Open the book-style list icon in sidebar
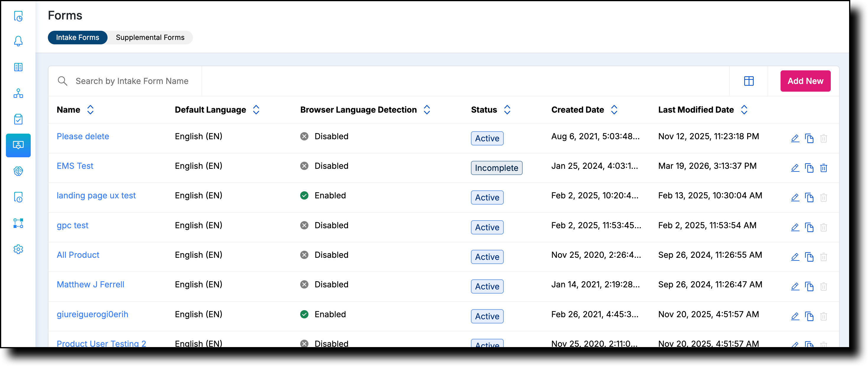Viewport: 868px width, 366px height. coord(18,67)
